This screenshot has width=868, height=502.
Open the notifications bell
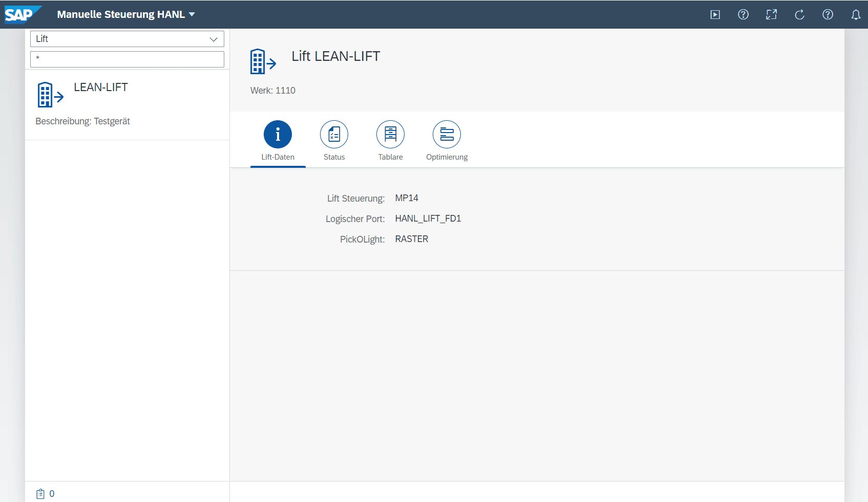click(856, 15)
